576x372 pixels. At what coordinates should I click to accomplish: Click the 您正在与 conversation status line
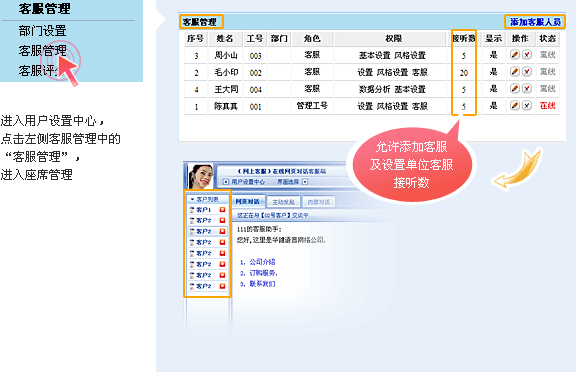[x=276, y=216]
